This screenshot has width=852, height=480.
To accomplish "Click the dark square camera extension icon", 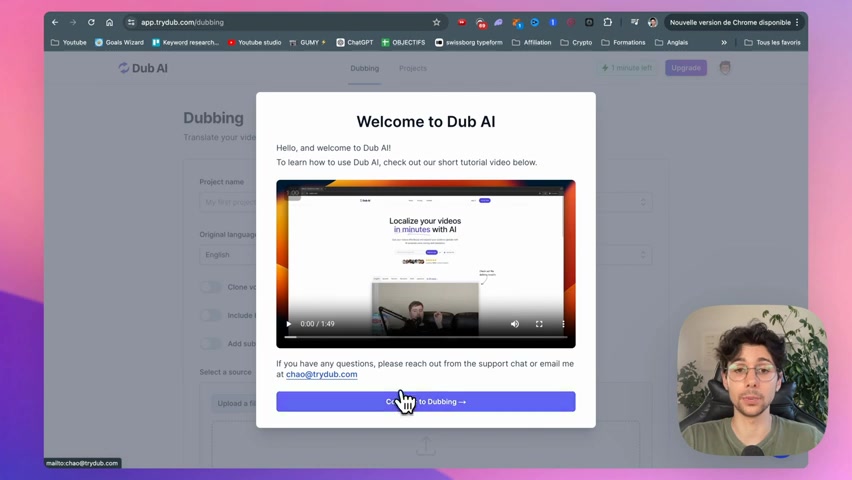I will (589, 22).
